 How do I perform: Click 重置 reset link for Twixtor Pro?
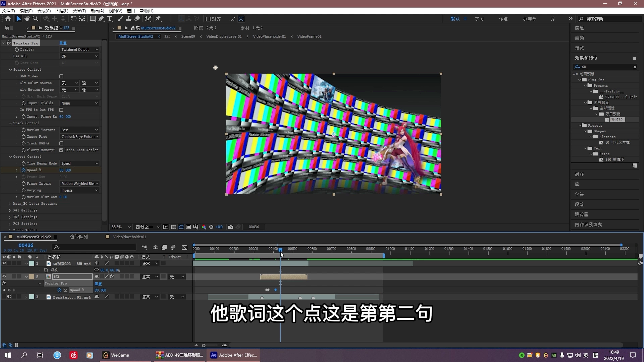pos(63,43)
